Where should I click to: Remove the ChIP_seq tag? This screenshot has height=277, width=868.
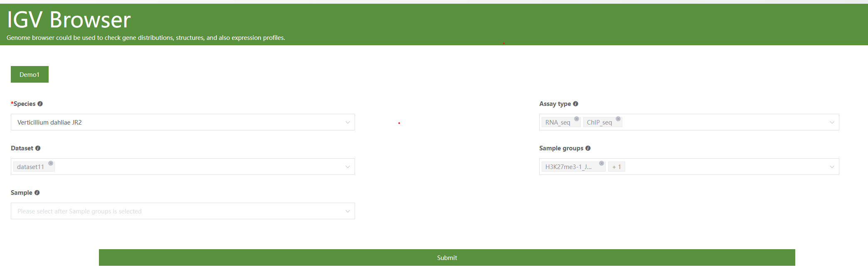pyautogui.click(x=618, y=119)
